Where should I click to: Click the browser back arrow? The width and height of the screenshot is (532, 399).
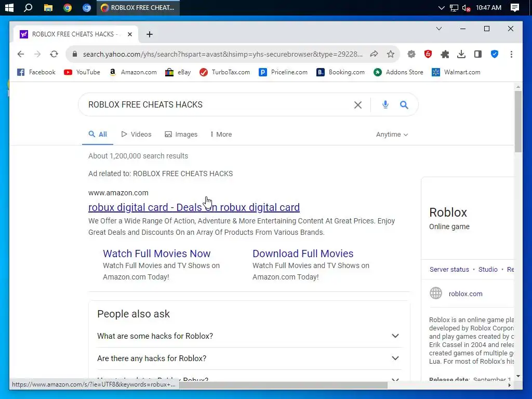click(21, 54)
